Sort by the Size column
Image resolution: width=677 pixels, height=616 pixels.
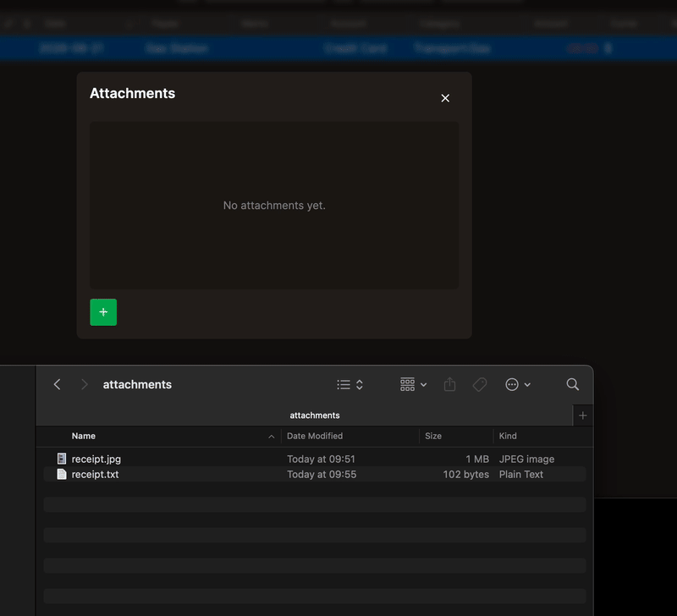(433, 436)
